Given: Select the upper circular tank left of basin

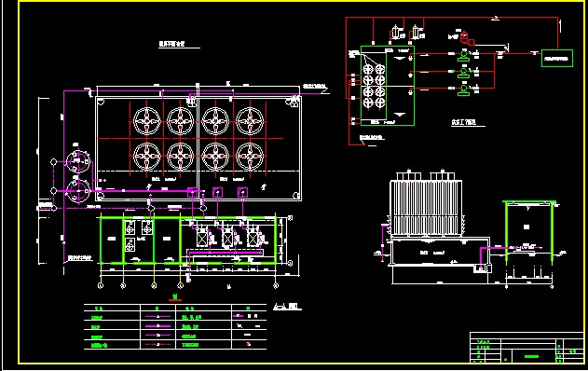Looking at the screenshot, I should tap(78, 161).
